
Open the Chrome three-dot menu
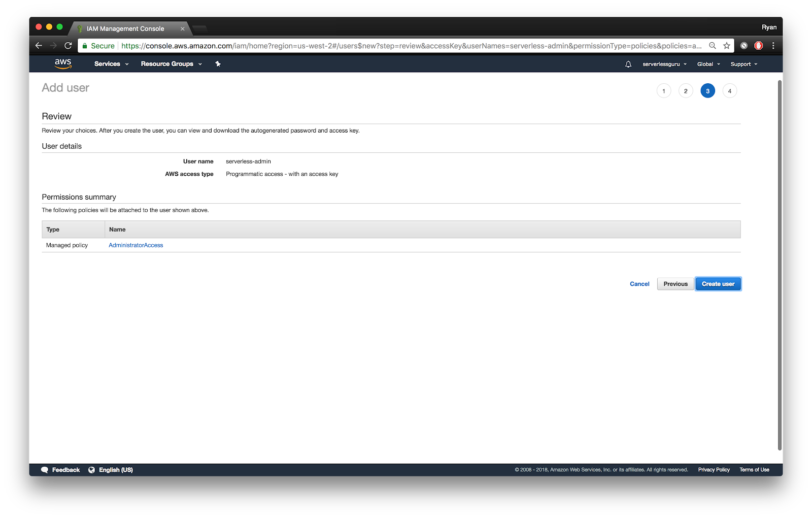pos(773,45)
